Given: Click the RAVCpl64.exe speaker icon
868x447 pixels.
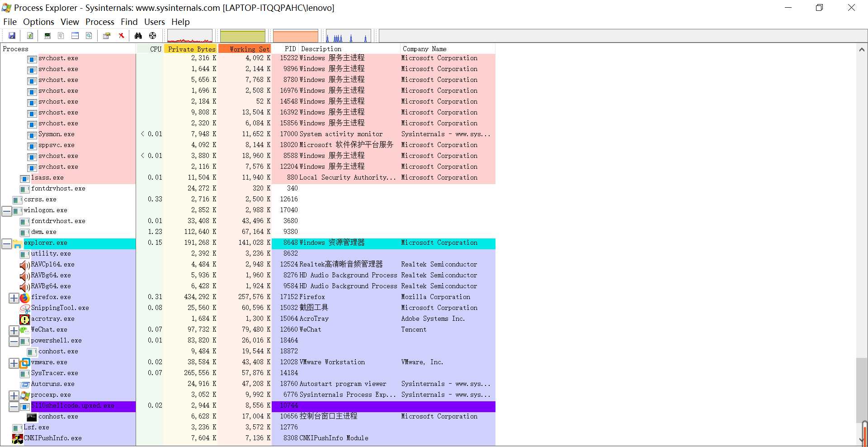Looking at the screenshot, I should click(x=25, y=265).
